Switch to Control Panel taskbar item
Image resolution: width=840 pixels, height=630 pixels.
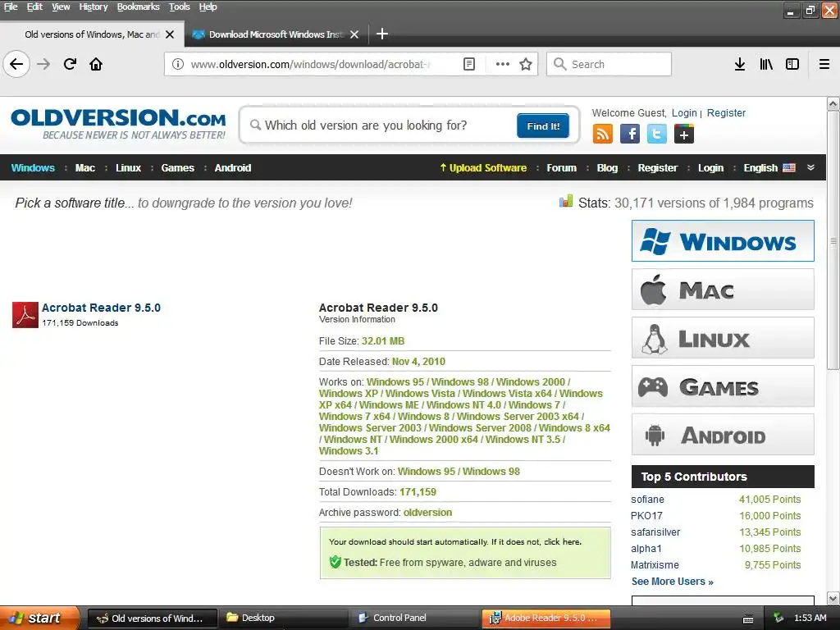click(x=414, y=618)
